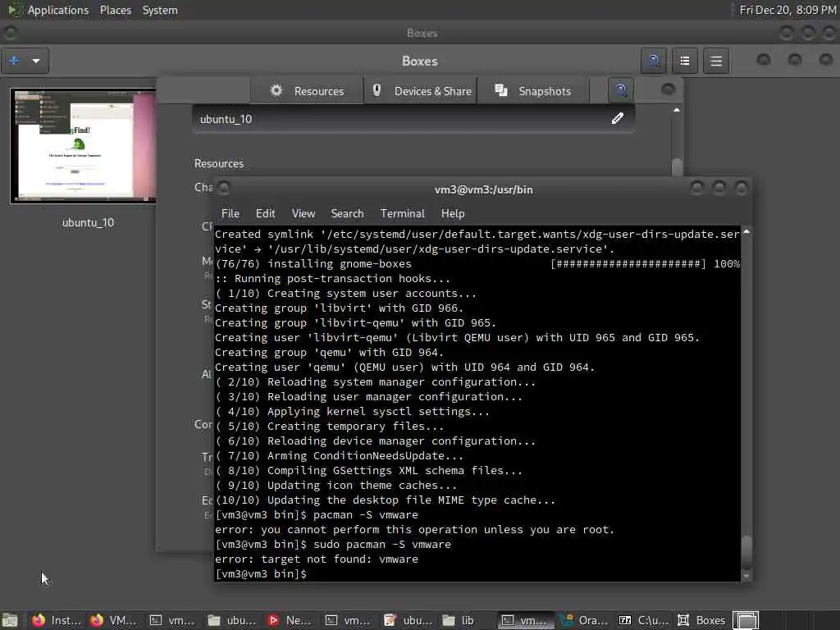Open the 'lib' folder taskbar item
840x630 pixels.
click(x=465, y=620)
